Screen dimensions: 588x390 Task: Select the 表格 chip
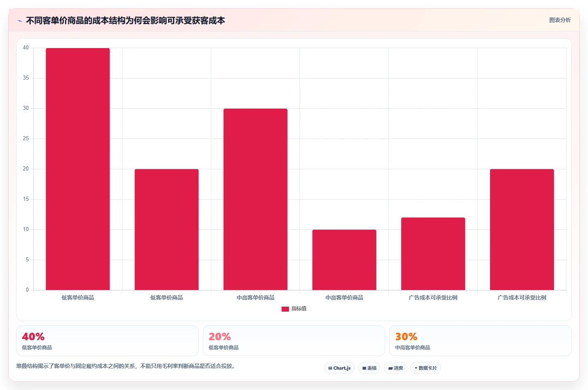(x=369, y=368)
